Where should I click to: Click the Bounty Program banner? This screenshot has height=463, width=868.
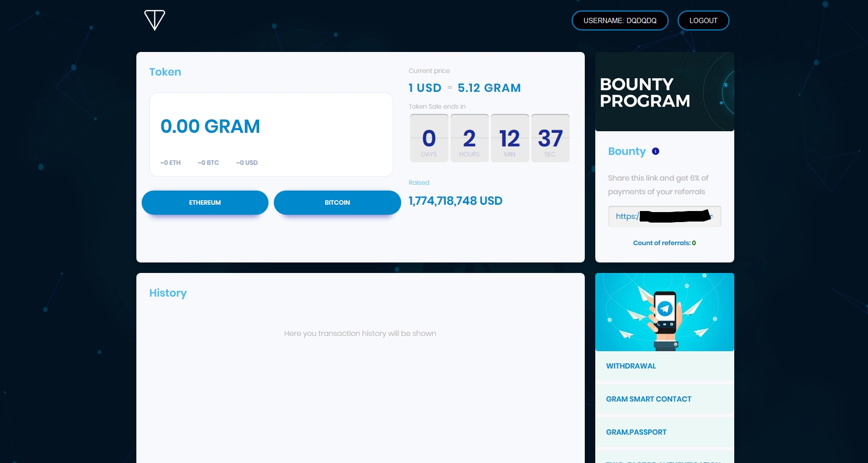(665, 91)
